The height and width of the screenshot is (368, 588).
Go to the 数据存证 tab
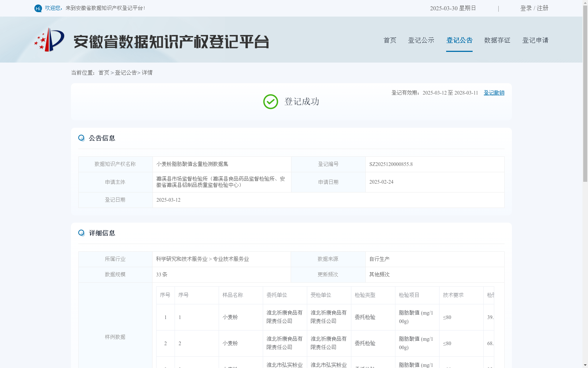tap(497, 40)
